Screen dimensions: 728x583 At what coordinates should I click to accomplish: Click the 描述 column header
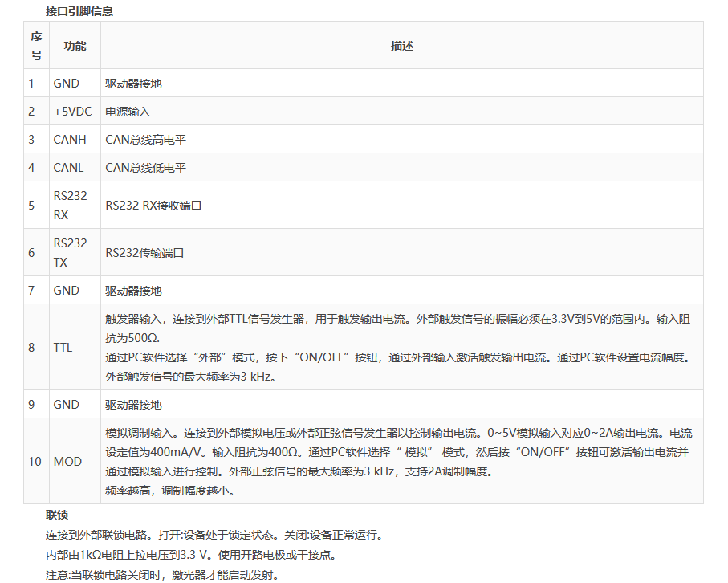coord(401,46)
